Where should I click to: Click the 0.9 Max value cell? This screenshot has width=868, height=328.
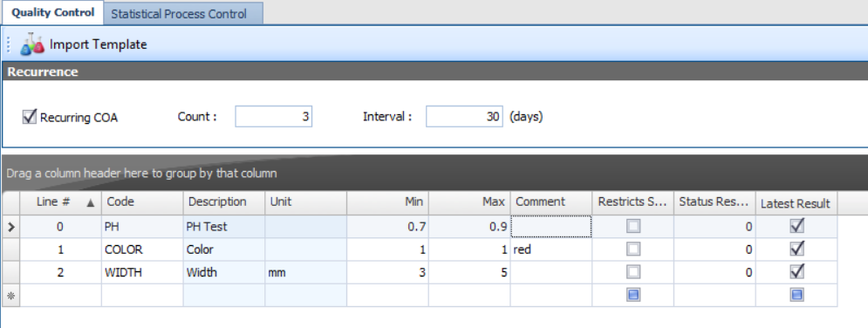[469, 226]
